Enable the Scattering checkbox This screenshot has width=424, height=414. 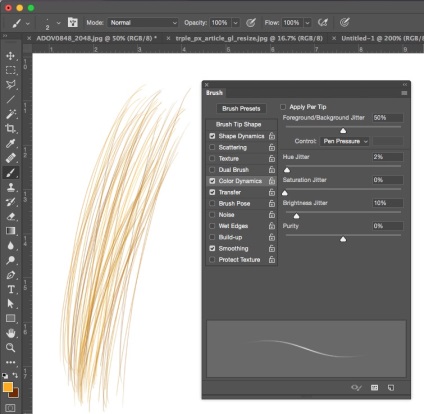pos(212,147)
